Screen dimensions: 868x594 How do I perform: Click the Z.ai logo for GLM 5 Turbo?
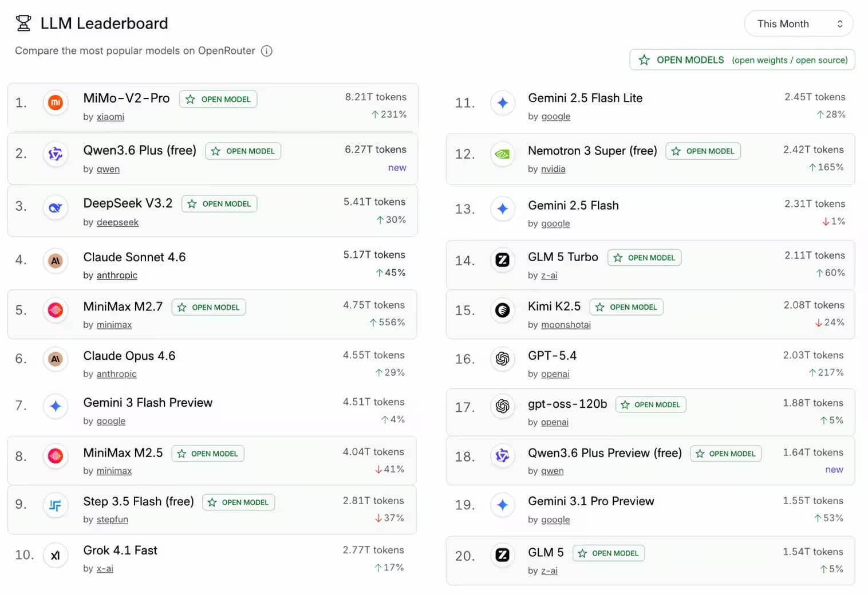click(503, 260)
